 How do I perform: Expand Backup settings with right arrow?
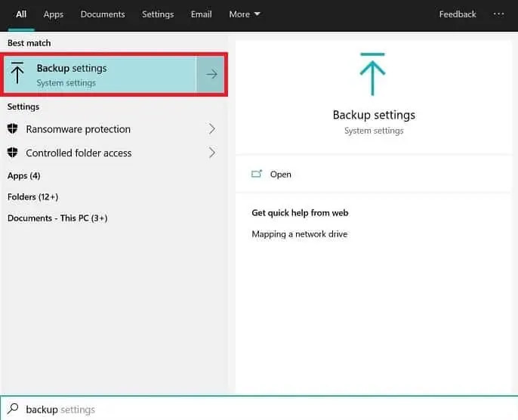(x=211, y=74)
